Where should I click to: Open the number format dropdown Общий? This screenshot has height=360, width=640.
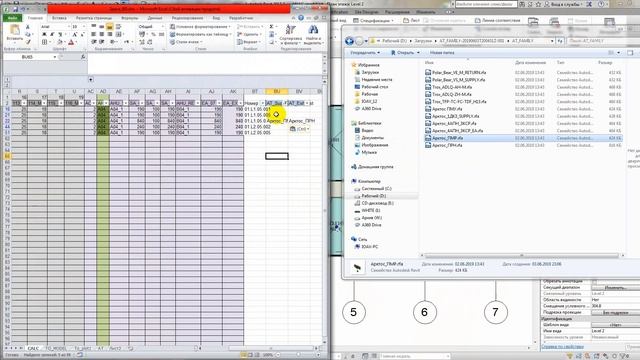pyautogui.click(x=151, y=27)
